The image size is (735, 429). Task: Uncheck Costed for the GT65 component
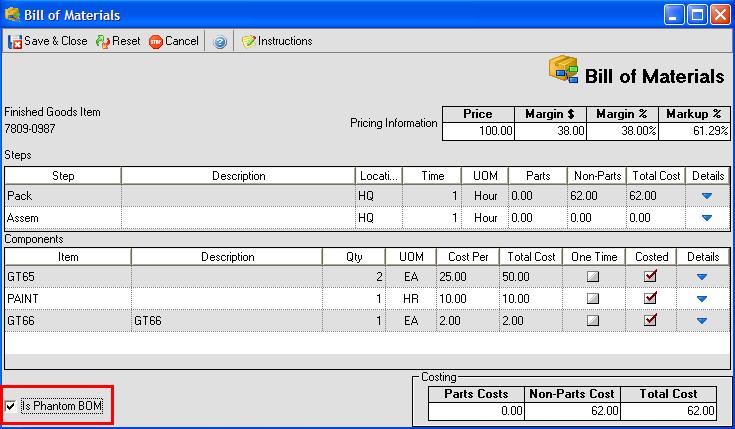(651, 276)
